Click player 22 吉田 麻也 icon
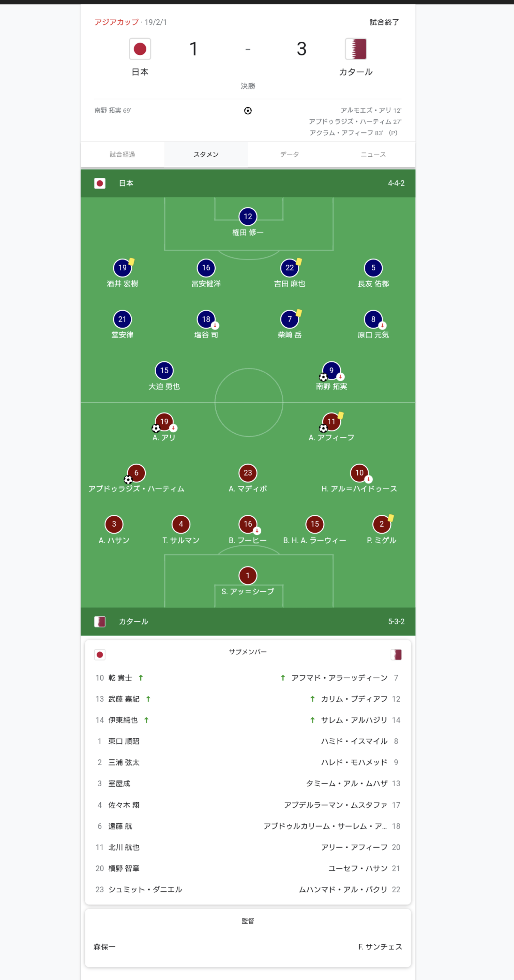The image size is (514, 980). [290, 268]
